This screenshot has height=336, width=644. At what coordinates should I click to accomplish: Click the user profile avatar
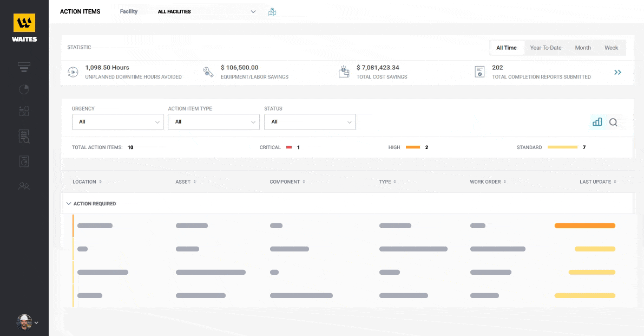point(24,322)
